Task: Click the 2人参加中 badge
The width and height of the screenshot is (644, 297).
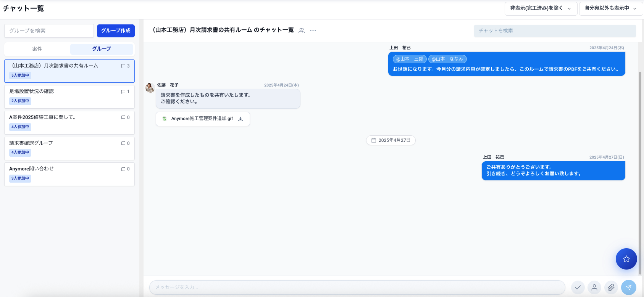Action: coord(20,101)
